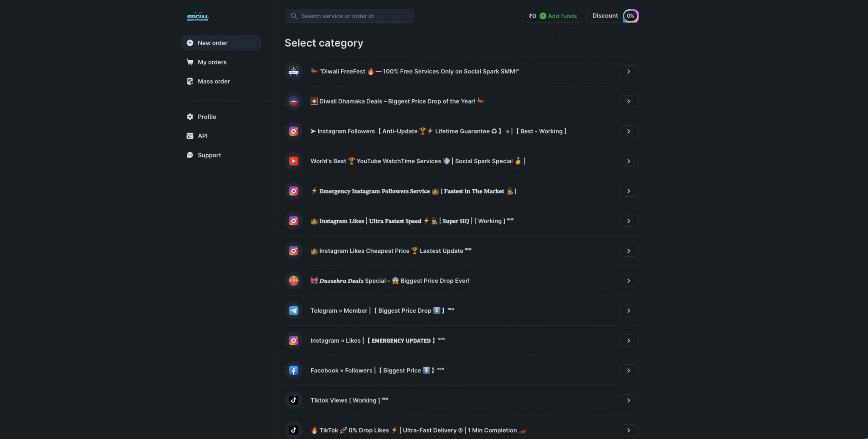
Task: Click the Diwali FreeFest category icon
Action: [293, 71]
